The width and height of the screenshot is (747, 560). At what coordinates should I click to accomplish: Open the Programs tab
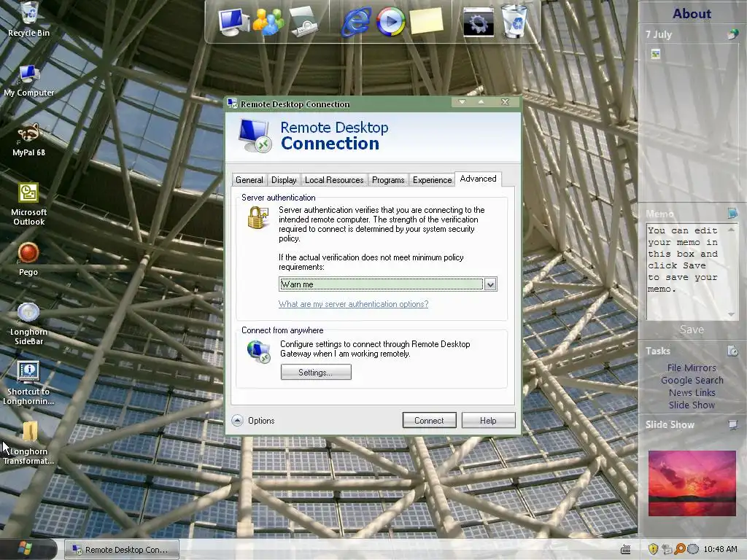click(388, 180)
